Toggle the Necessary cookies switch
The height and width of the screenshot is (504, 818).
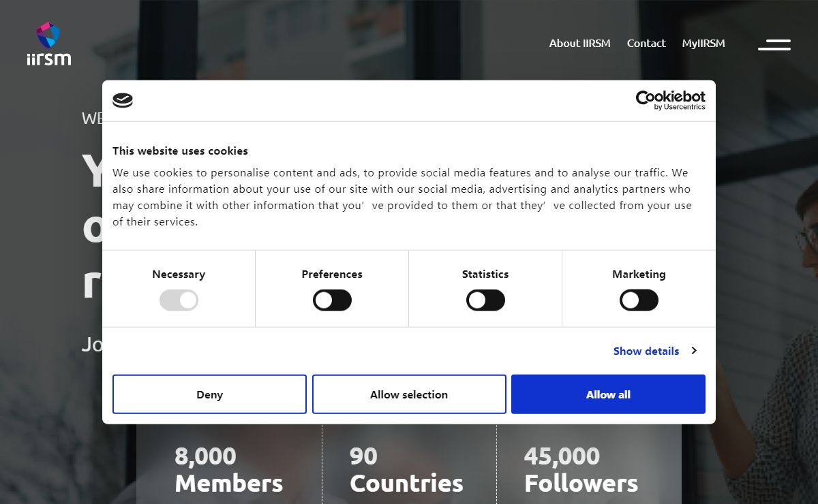[x=179, y=300]
